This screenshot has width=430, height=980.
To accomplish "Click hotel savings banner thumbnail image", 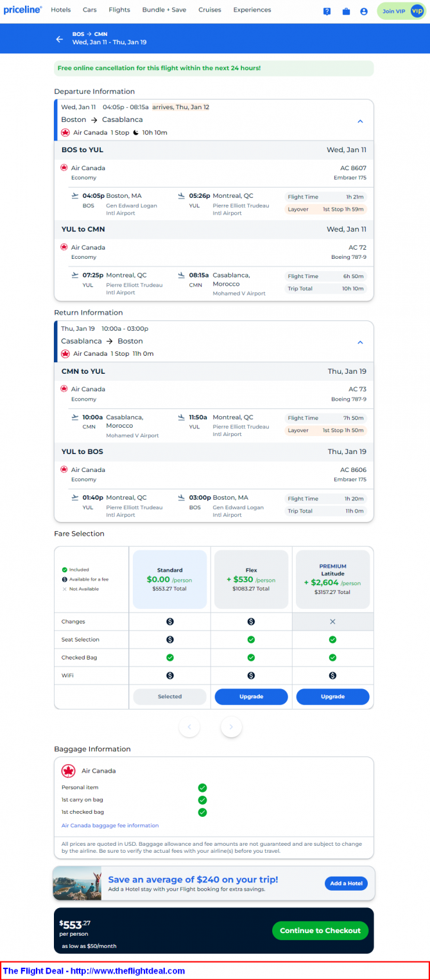I will pyautogui.click(x=77, y=883).
